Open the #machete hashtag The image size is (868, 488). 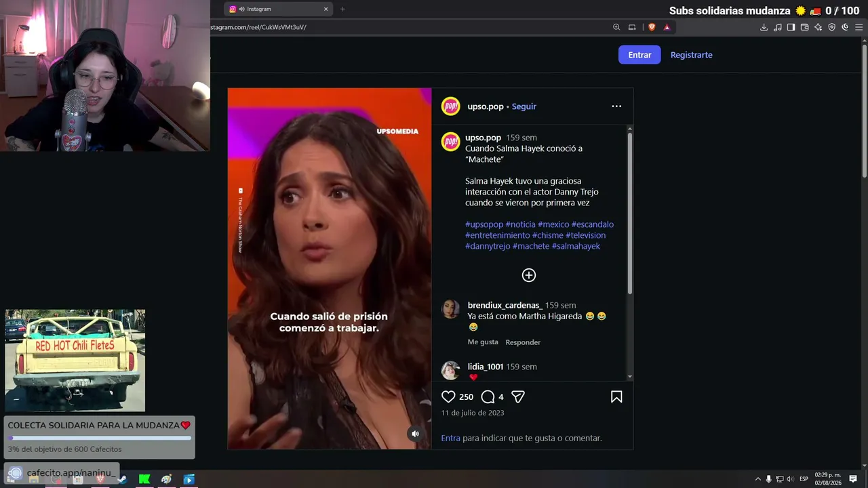531,246
